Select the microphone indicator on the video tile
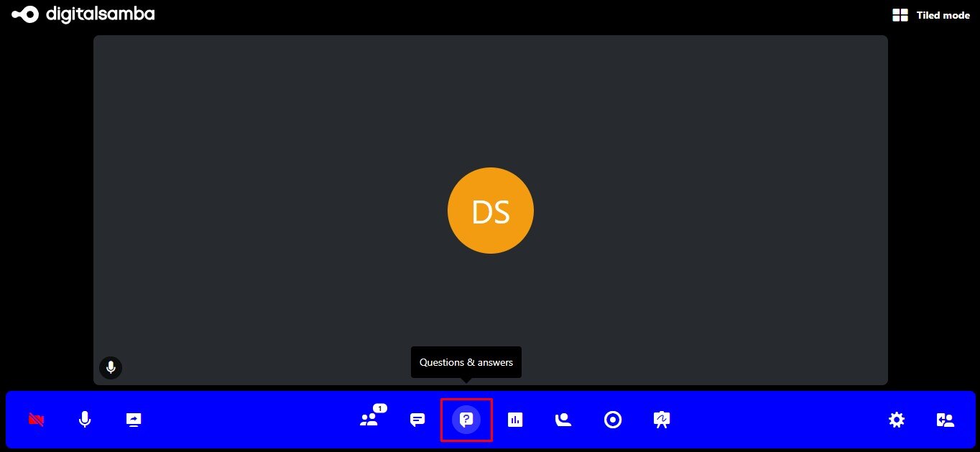 (111, 367)
